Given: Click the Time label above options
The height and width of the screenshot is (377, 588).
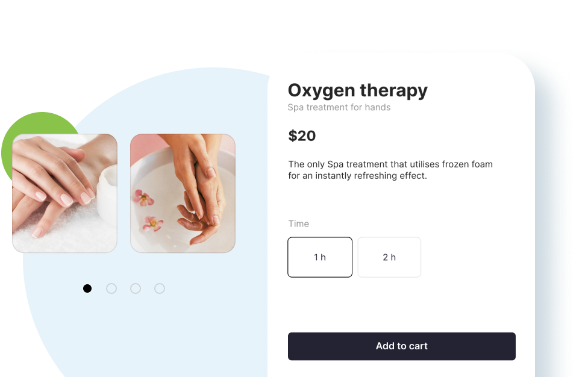Looking at the screenshot, I should [298, 223].
